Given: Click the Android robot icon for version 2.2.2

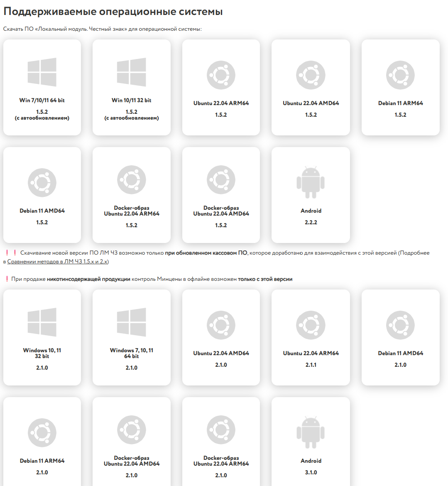Looking at the screenshot, I should pos(311,182).
